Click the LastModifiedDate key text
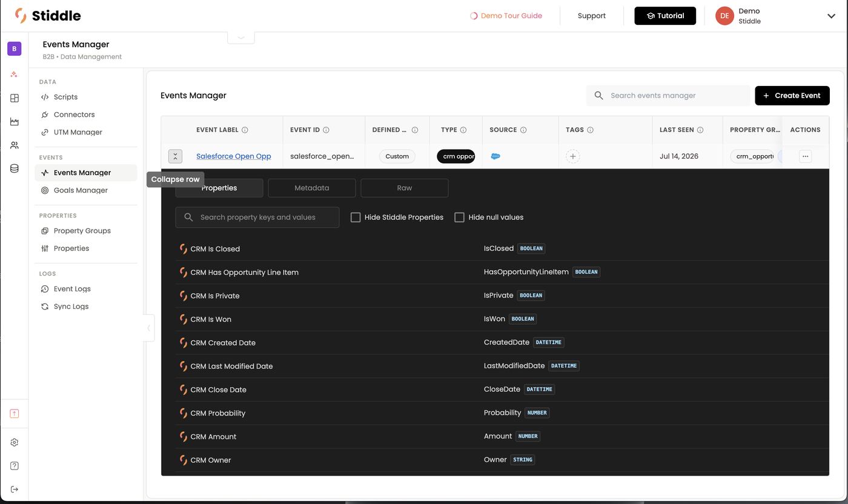 [x=514, y=366]
